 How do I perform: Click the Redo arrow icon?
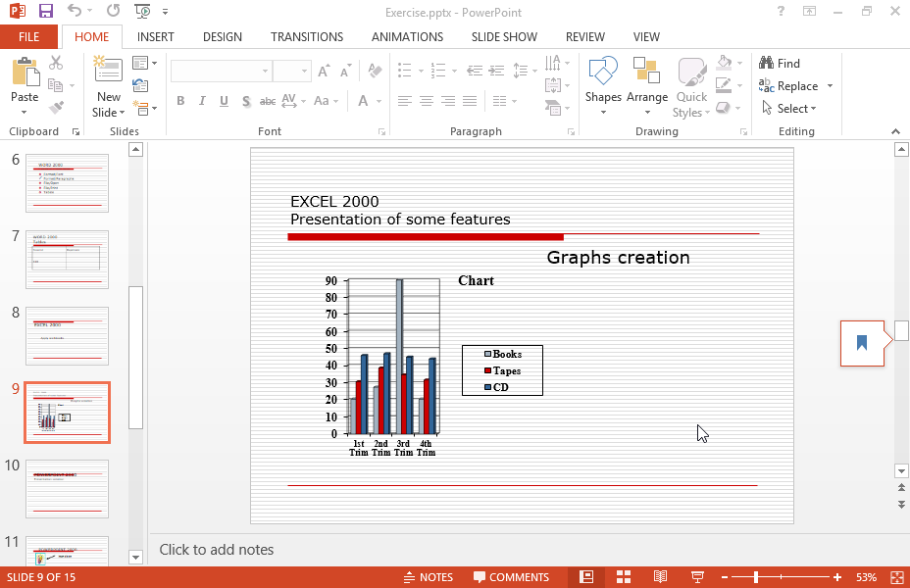114,11
